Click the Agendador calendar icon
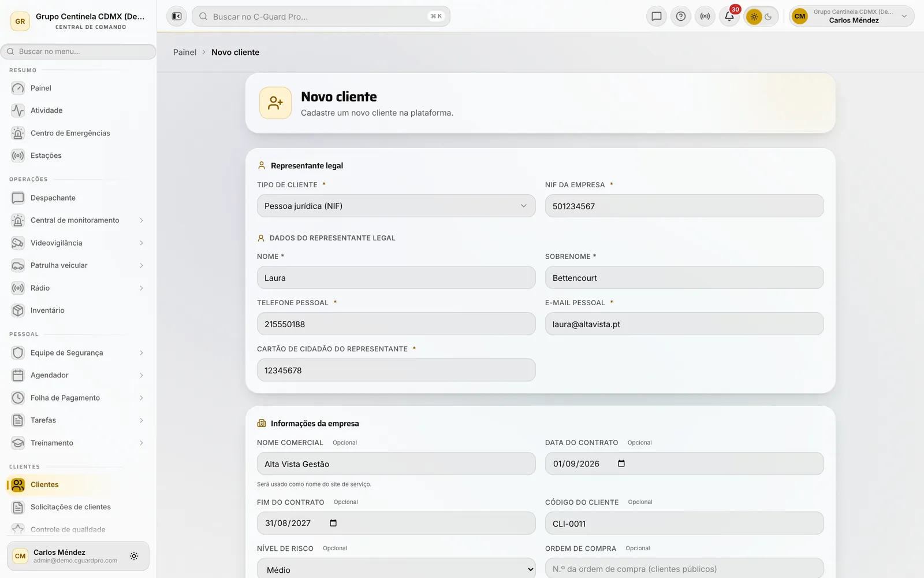This screenshot has height=578, width=924. click(18, 375)
